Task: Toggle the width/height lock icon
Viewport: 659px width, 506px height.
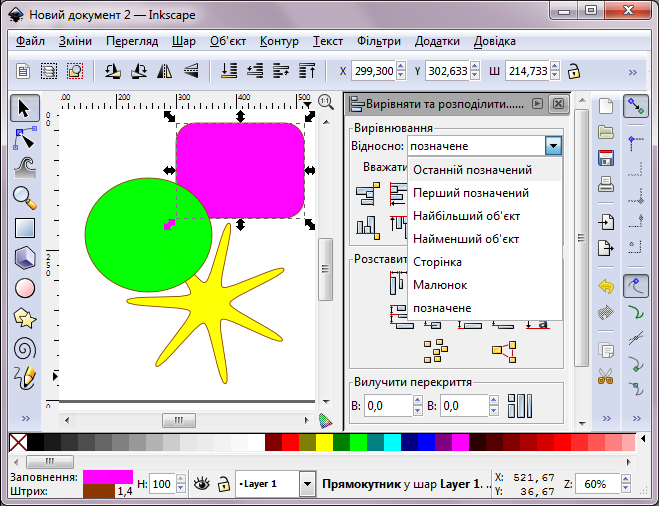Action: tap(574, 72)
